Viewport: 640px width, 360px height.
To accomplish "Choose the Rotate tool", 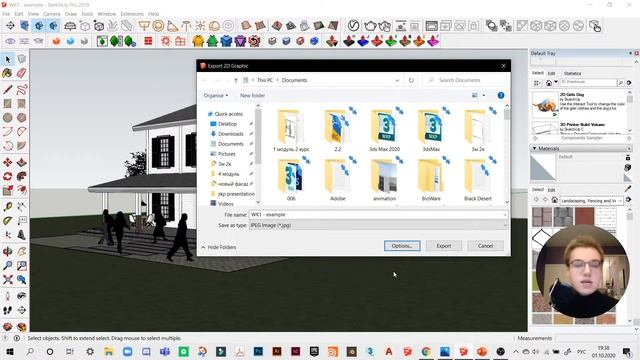I will pos(7,176).
